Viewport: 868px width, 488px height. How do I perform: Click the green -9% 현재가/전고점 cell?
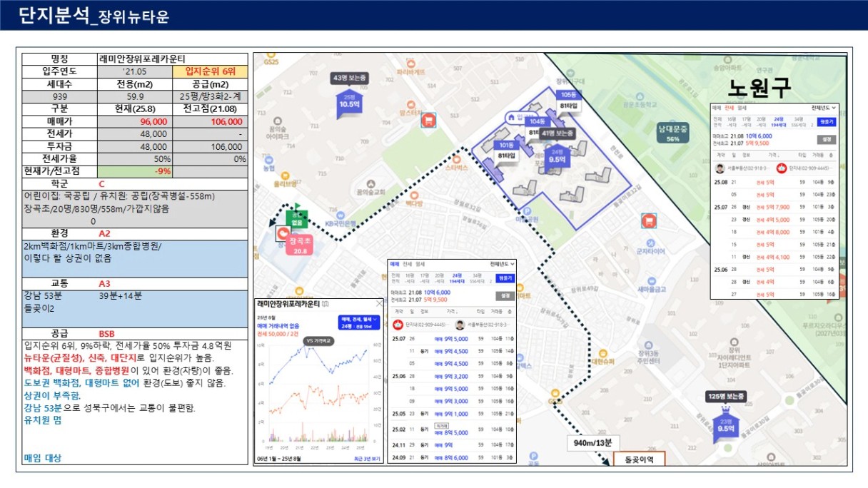coord(136,171)
